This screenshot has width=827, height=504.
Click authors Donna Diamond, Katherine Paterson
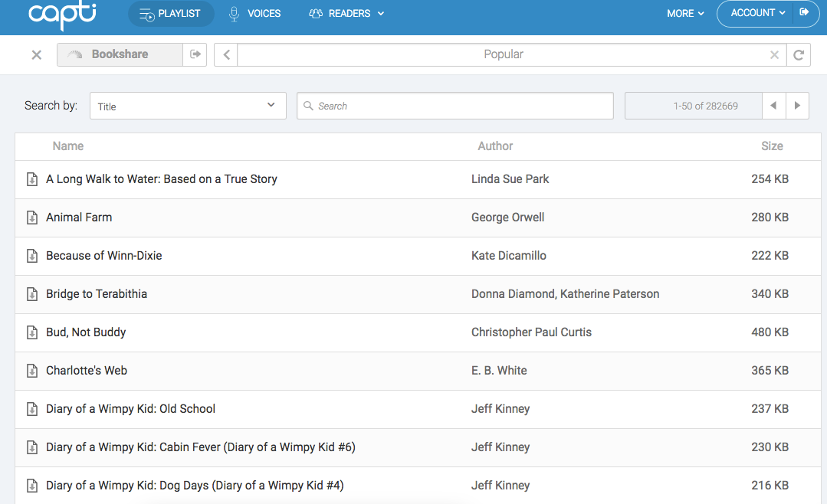tap(566, 294)
